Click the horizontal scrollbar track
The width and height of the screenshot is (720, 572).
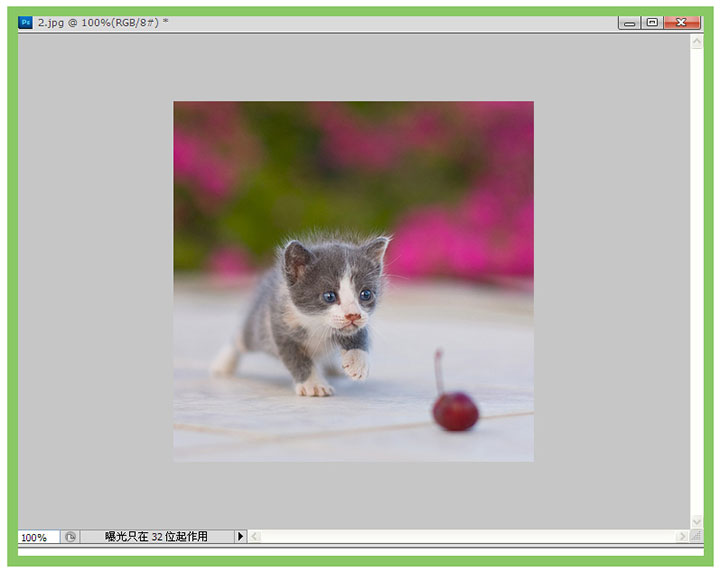pyautogui.click(x=468, y=537)
